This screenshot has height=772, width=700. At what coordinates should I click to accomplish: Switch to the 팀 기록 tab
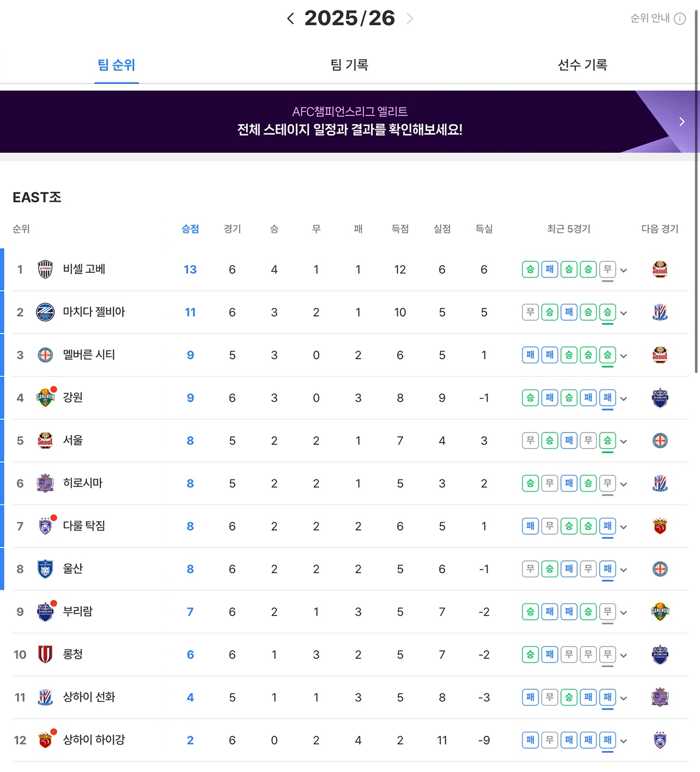(349, 65)
